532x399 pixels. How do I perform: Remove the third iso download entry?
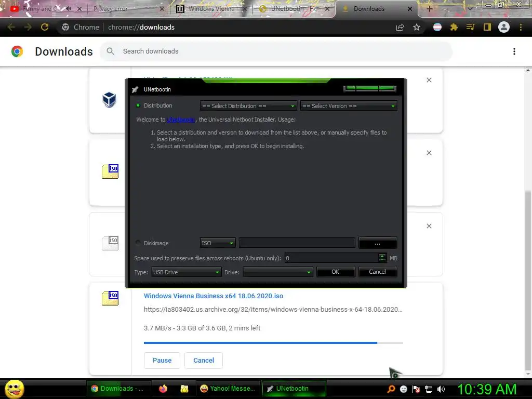pyautogui.click(x=429, y=226)
